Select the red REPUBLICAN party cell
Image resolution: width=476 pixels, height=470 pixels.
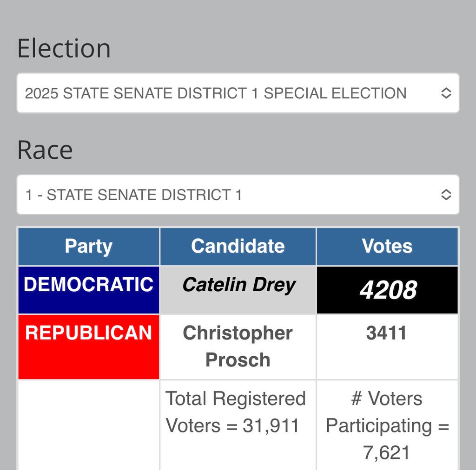[89, 347]
